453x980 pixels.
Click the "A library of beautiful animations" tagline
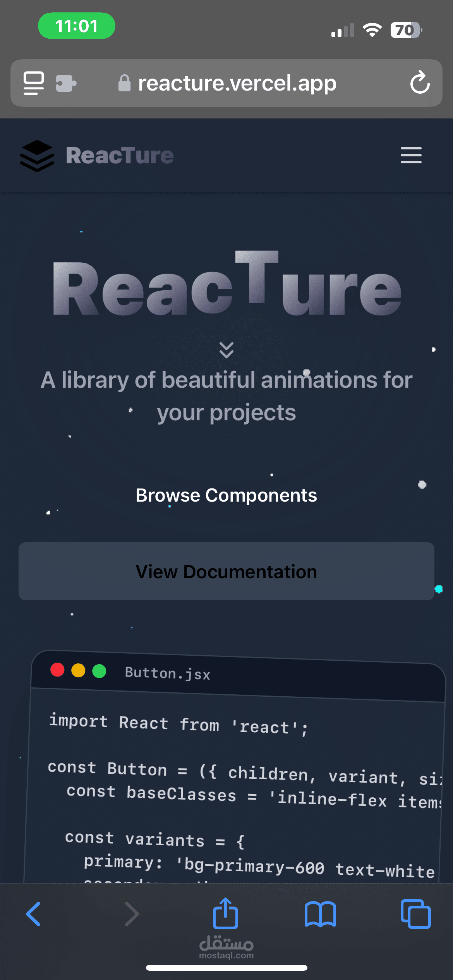point(226,396)
